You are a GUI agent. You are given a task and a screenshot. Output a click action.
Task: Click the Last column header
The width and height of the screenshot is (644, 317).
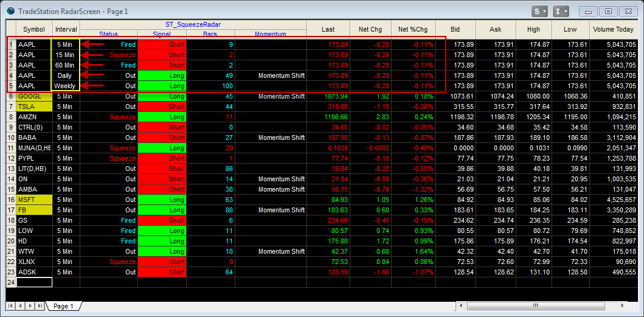pos(328,30)
